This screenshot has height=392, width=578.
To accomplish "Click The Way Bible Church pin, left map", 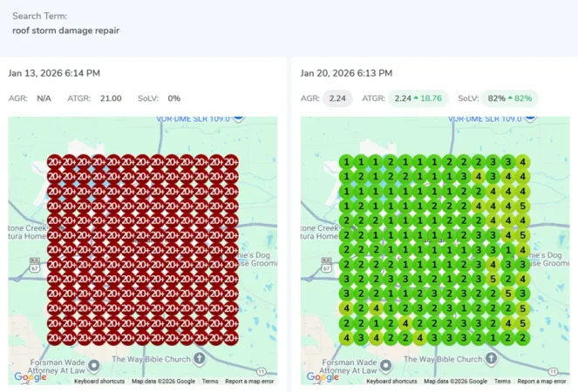I will point(200,359).
